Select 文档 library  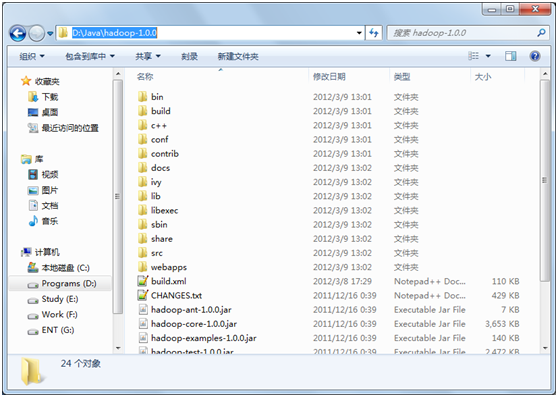click(49, 206)
